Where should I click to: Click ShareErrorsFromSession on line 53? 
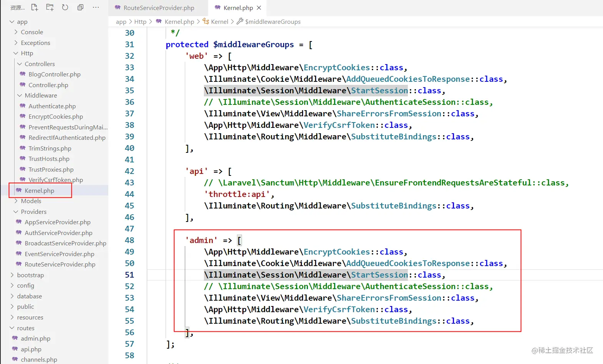pos(389,298)
